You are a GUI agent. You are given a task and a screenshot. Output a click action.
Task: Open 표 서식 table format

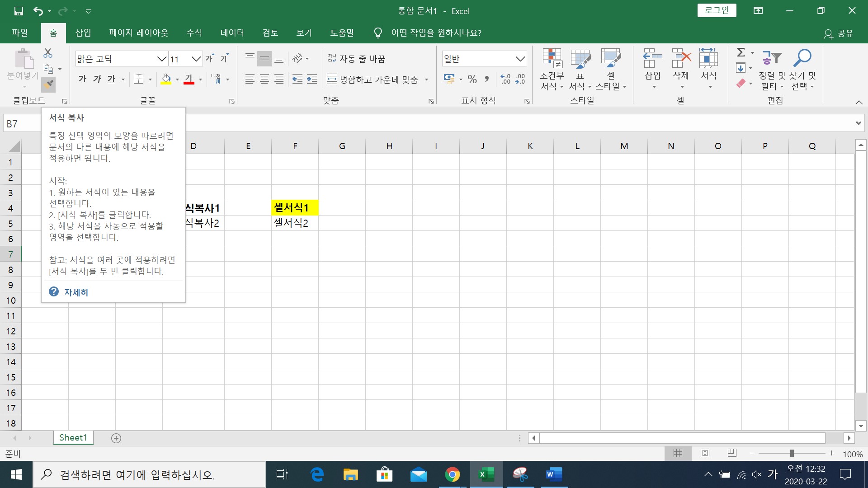(x=580, y=69)
